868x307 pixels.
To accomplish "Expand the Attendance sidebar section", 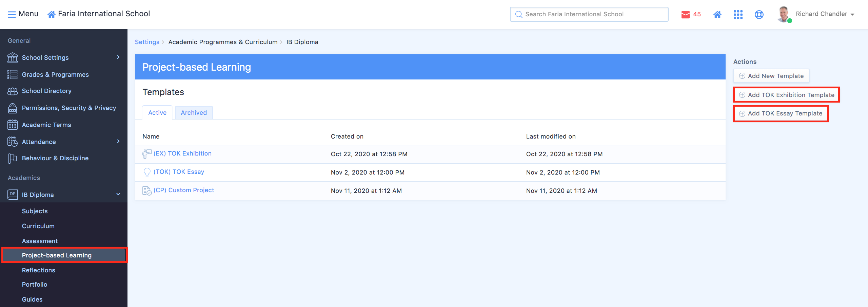I will pos(118,141).
